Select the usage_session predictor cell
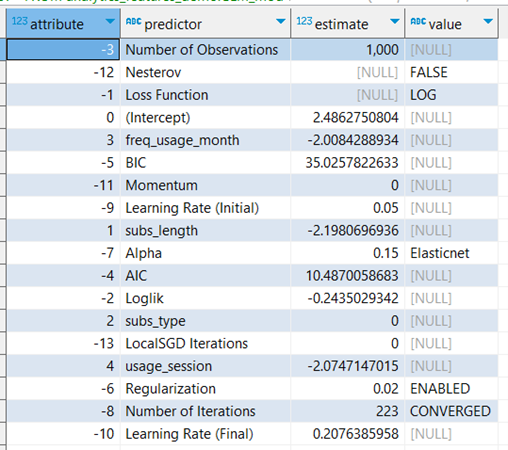Viewport: 508px width, 450px height. [x=205, y=366]
